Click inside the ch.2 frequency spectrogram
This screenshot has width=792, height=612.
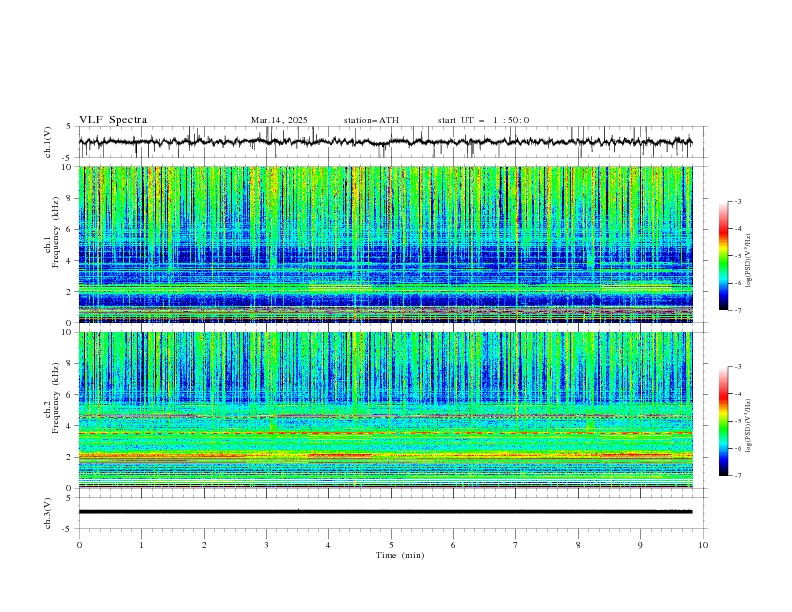[x=385, y=410]
